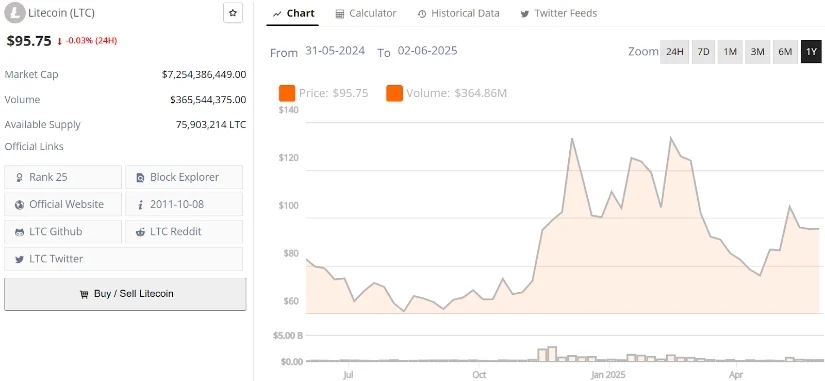Viewport: 825px width, 381px height.
Task: Click the chart line icon in Chart tab
Action: [277, 14]
